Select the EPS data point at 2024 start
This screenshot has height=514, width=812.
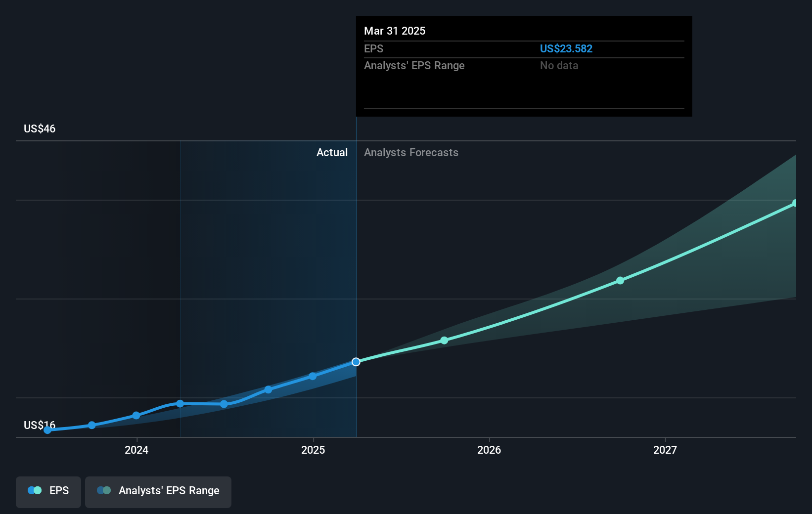point(136,416)
